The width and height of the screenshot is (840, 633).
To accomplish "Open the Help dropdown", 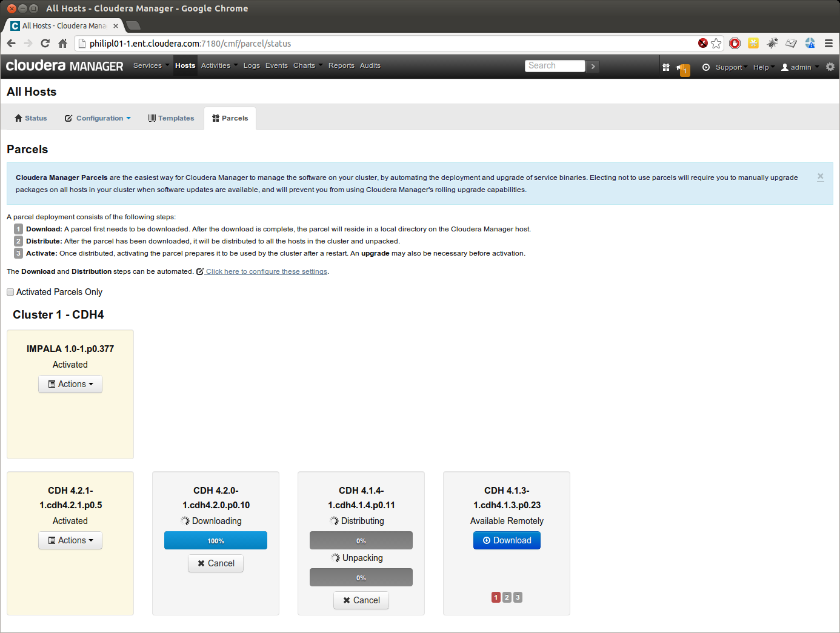I will (x=764, y=67).
